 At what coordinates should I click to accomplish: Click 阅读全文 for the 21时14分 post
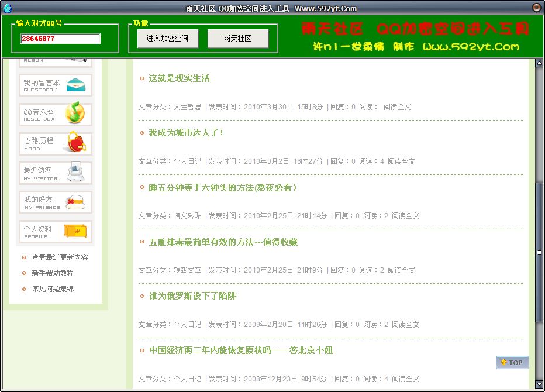click(406, 216)
